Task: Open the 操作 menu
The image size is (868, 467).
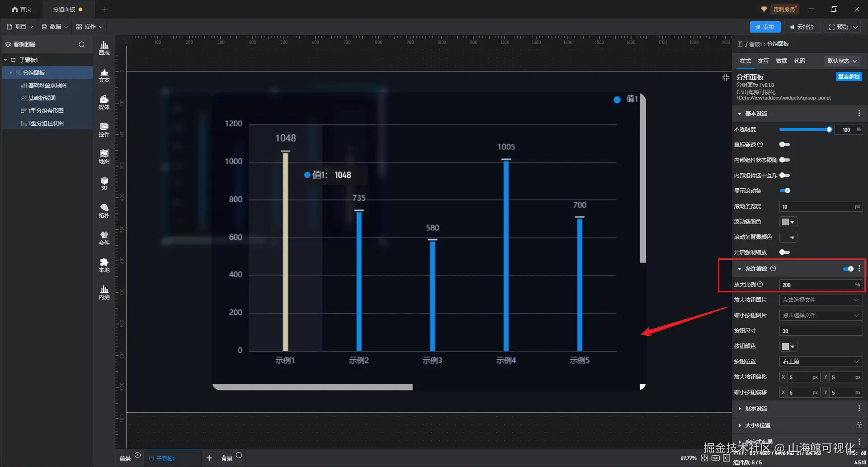Action: click(x=90, y=27)
